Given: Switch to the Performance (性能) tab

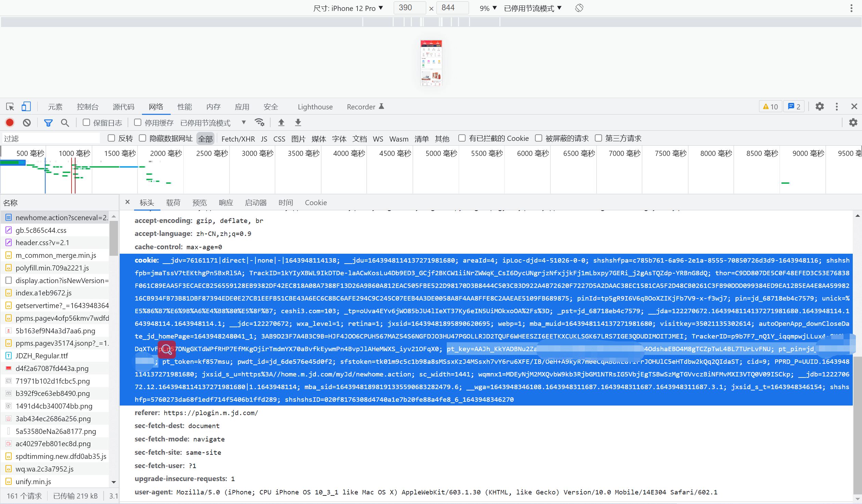Looking at the screenshot, I should tap(184, 107).
